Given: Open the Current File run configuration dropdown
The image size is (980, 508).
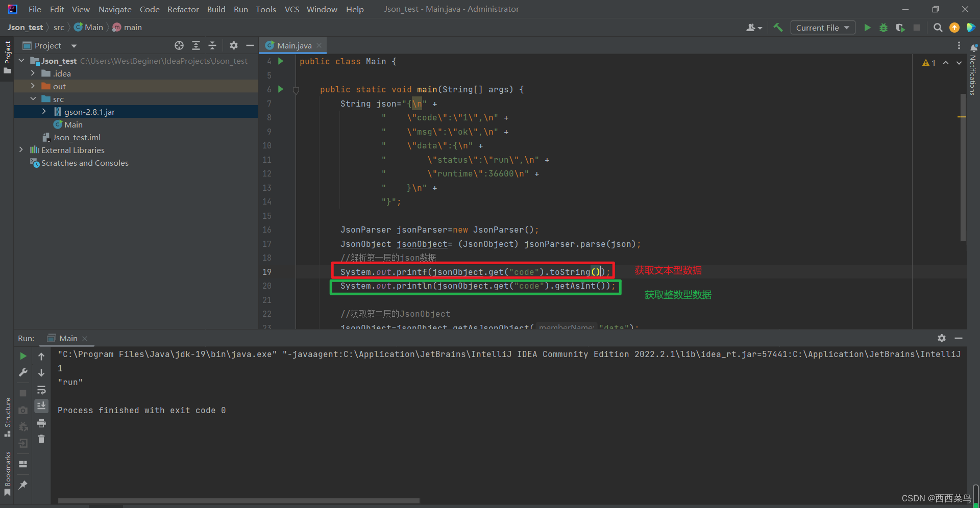Looking at the screenshot, I should pyautogui.click(x=822, y=28).
